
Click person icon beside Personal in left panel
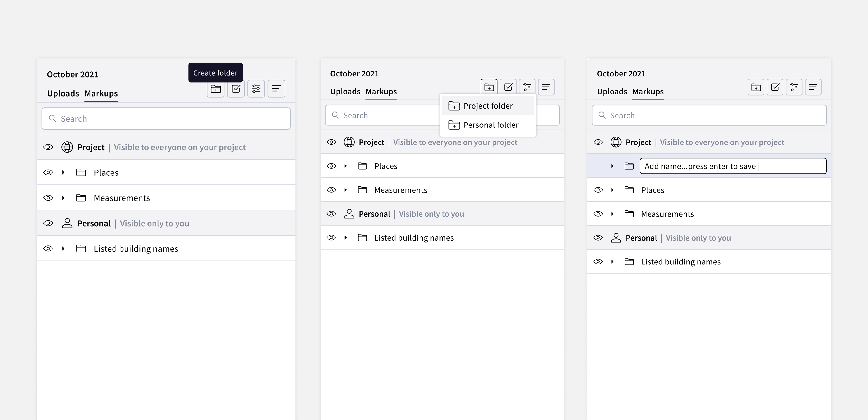67,223
